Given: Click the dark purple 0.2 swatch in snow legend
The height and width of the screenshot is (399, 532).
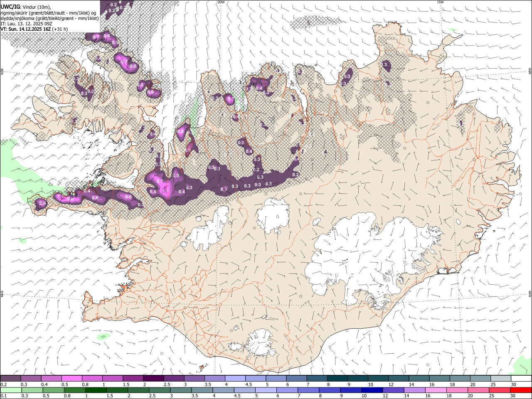Looking at the screenshot, I should coord(11,378).
